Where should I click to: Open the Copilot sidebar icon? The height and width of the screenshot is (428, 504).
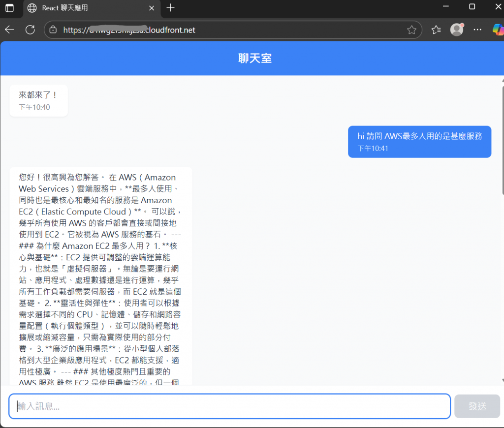(x=498, y=30)
